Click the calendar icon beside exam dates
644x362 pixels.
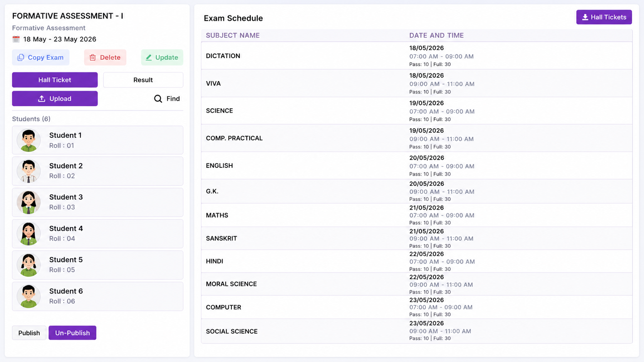(16, 39)
